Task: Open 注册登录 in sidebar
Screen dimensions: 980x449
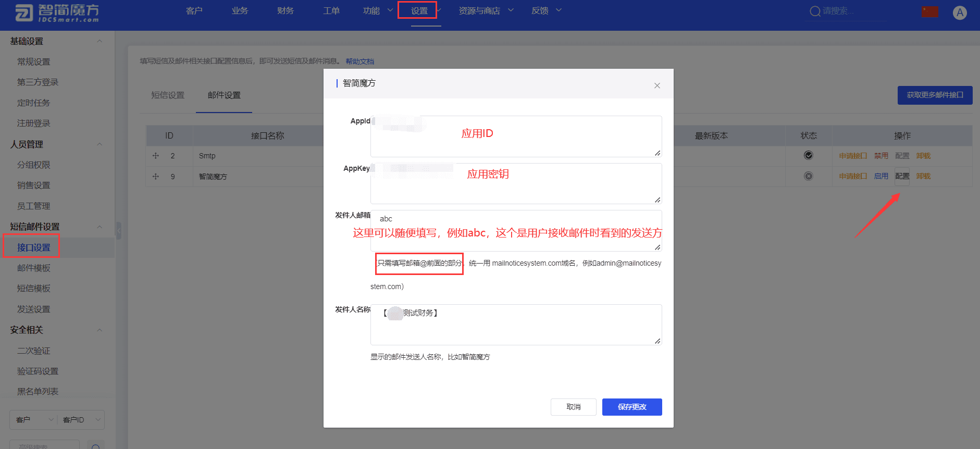Action: (x=33, y=123)
